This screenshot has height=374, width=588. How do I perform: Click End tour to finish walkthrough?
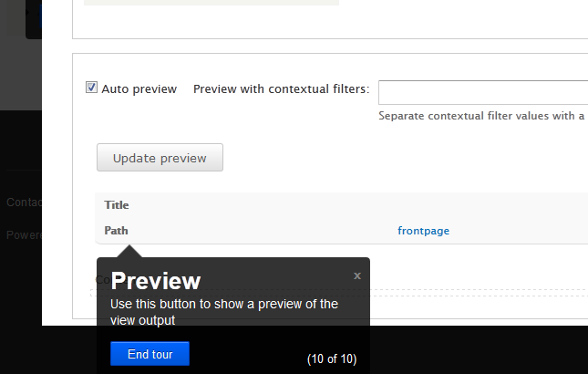point(150,354)
